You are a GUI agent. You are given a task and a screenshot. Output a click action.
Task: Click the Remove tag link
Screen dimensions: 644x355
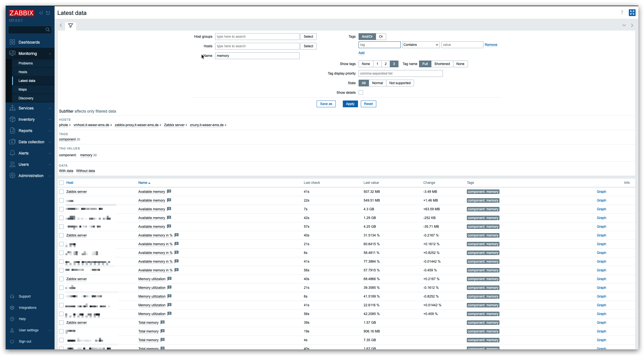[x=491, y=45]
